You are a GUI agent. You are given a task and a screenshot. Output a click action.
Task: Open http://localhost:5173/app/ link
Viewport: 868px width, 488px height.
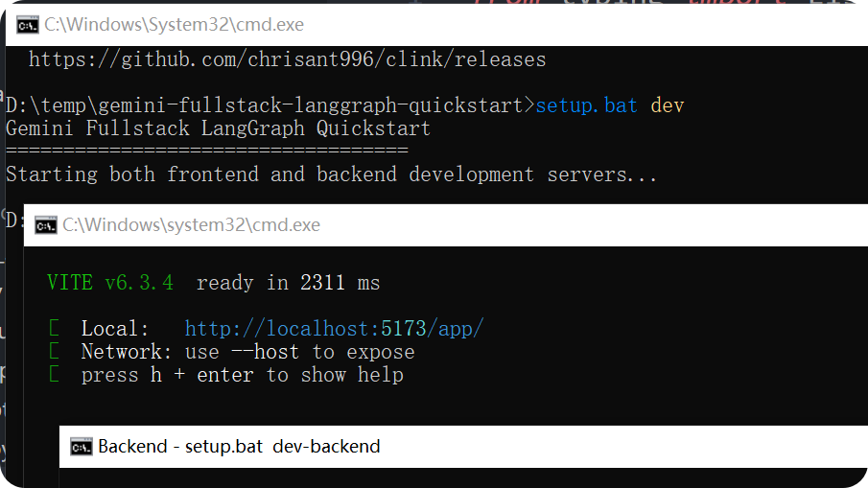click(335, 329)
